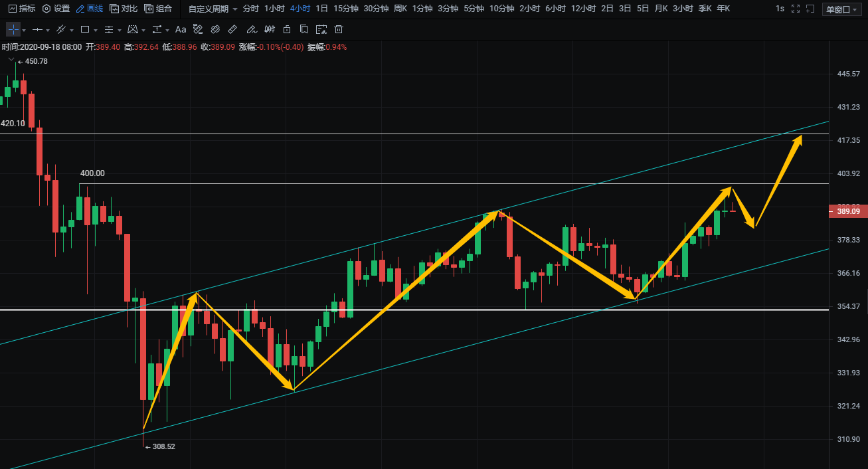Expand the horizontal line tool dropdown arrow

click(48, 31)
